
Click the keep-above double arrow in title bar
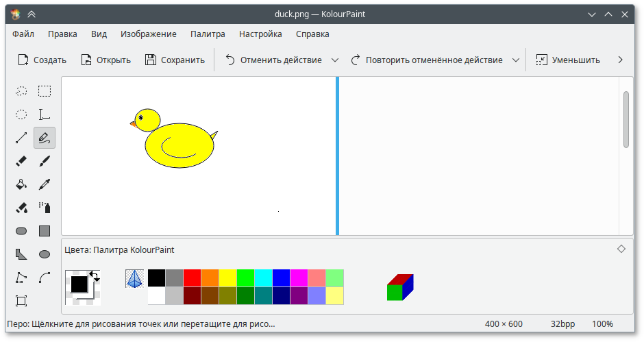[32, 14]
